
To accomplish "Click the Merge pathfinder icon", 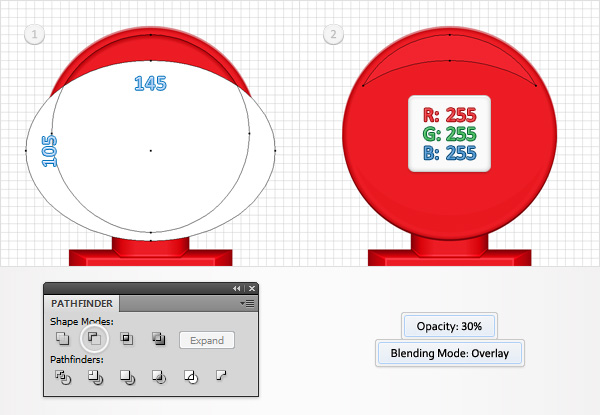I will click(x=127, y=378).
